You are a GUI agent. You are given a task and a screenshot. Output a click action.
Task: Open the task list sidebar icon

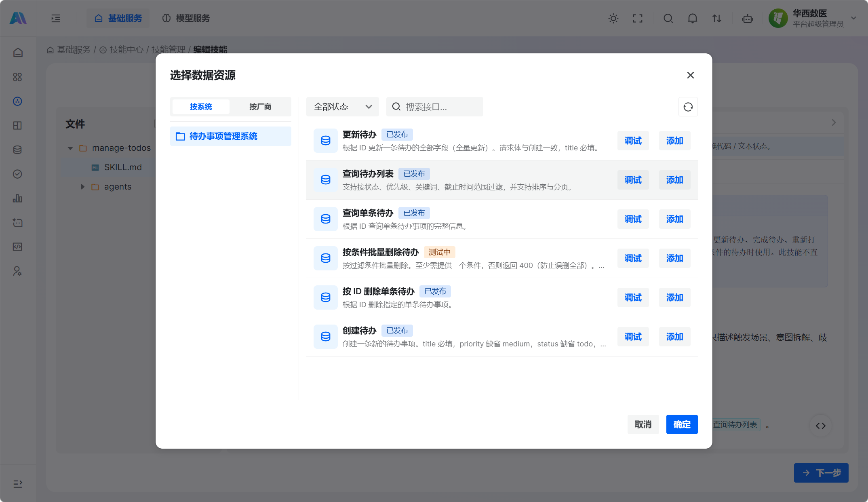point(17,222)
